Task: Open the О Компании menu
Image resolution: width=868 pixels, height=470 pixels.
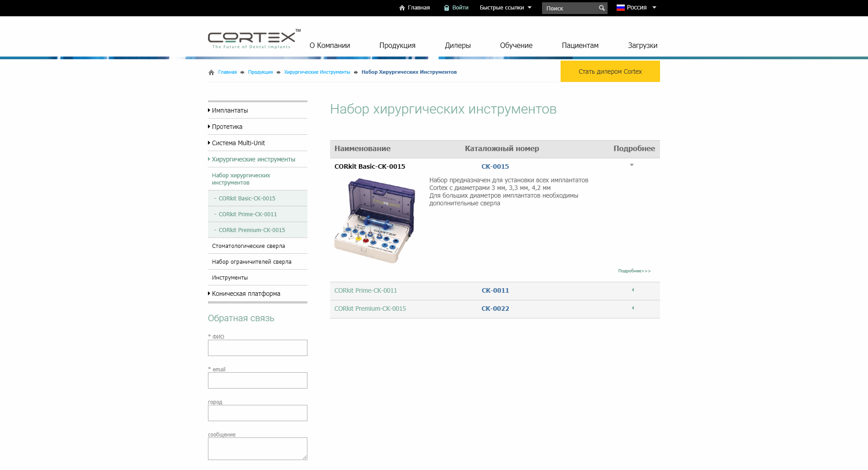Action: [330, 45]
